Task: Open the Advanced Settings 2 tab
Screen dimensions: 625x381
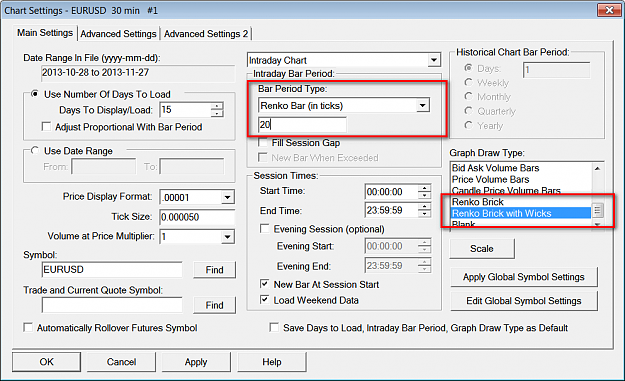Action: coord(206,34)
